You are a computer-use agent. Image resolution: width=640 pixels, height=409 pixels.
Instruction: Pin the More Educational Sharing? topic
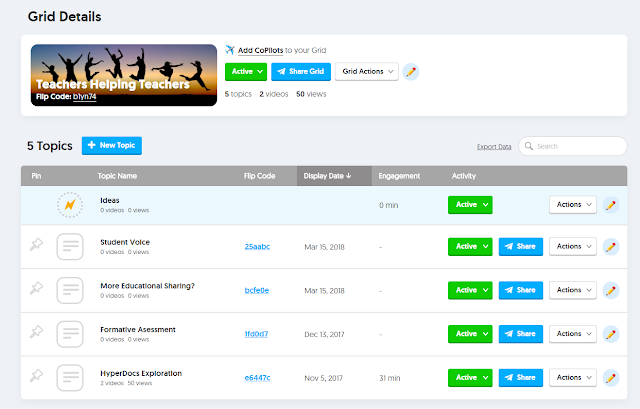(x=36, y=288)
